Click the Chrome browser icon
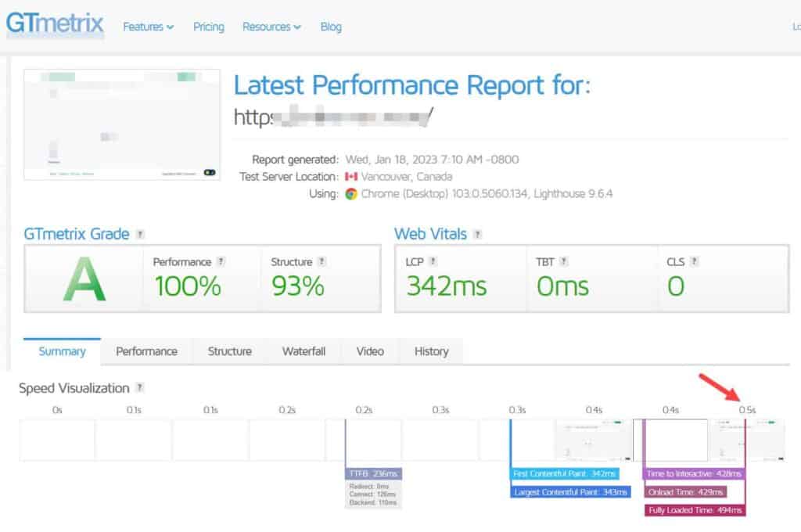Image resolution: width=801 pixels, height=532 pixels. click(x=351, y=194)
